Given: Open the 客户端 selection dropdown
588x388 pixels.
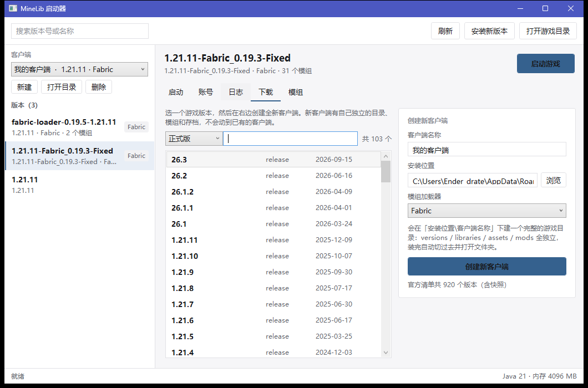Looking at the screenshot, I should click(79, 69).
